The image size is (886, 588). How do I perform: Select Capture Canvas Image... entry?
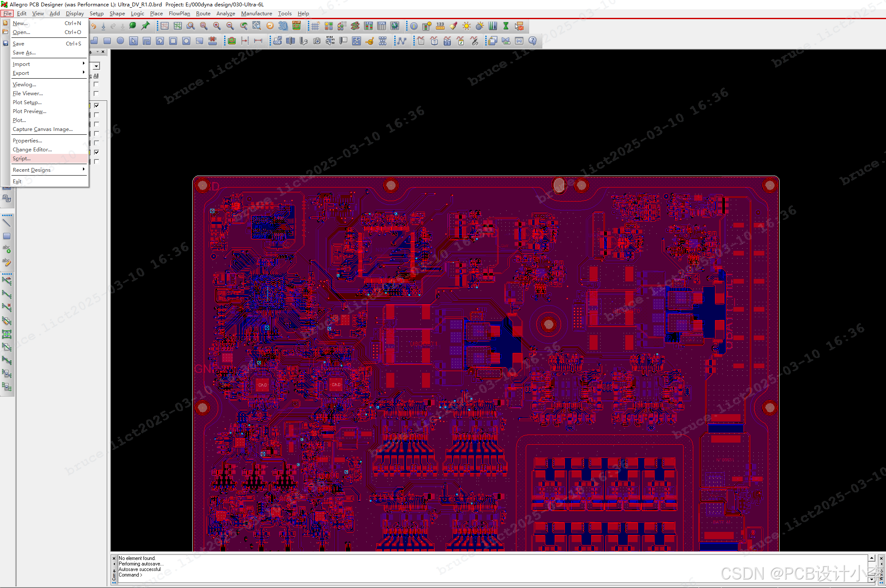(x=43, y=129)
